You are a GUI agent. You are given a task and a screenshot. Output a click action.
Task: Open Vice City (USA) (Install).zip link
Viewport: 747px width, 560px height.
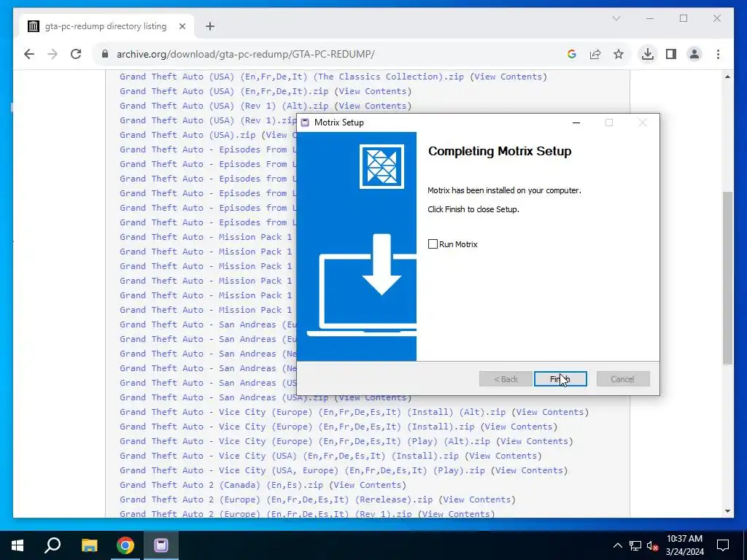pos(289,456)
